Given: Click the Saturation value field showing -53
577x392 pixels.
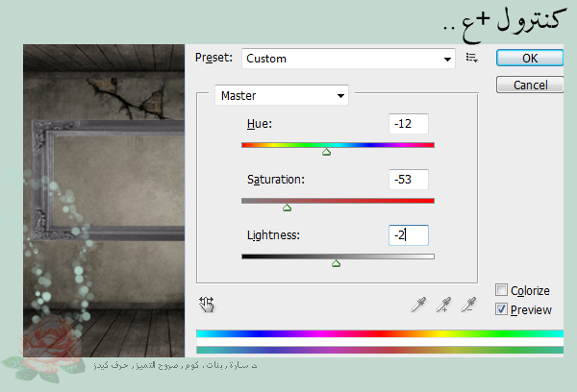Looking at the screenshot, I should pos(408,180).
